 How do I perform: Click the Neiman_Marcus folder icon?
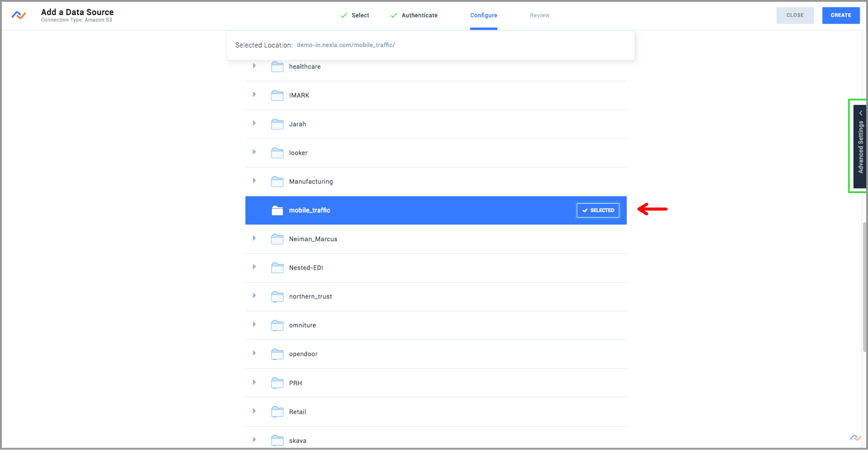[277, 239]
